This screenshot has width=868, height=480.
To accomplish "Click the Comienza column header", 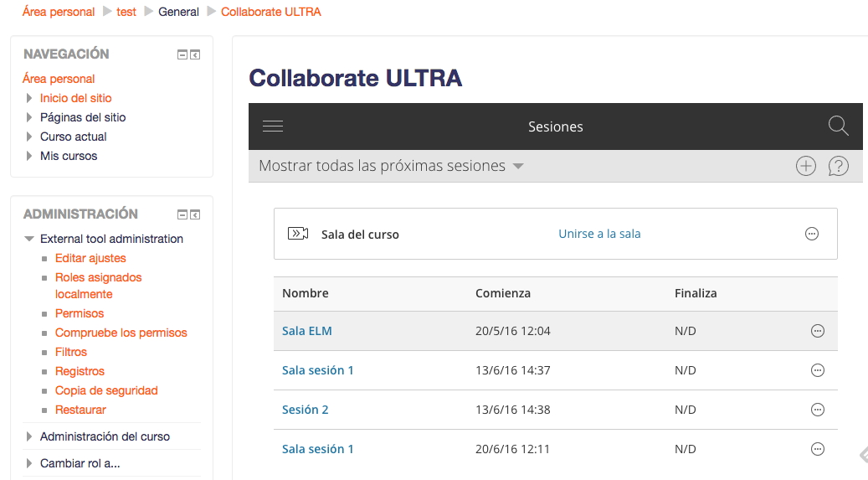I will [x=503, y=293].
